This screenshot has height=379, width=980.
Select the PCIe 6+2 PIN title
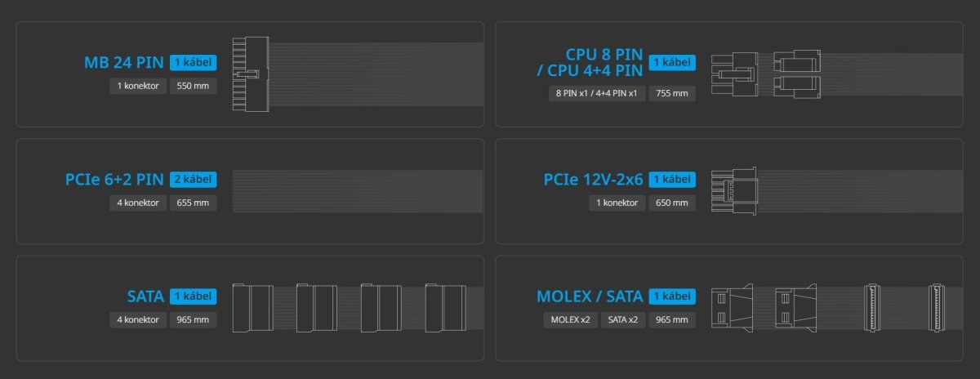(114, 180)
